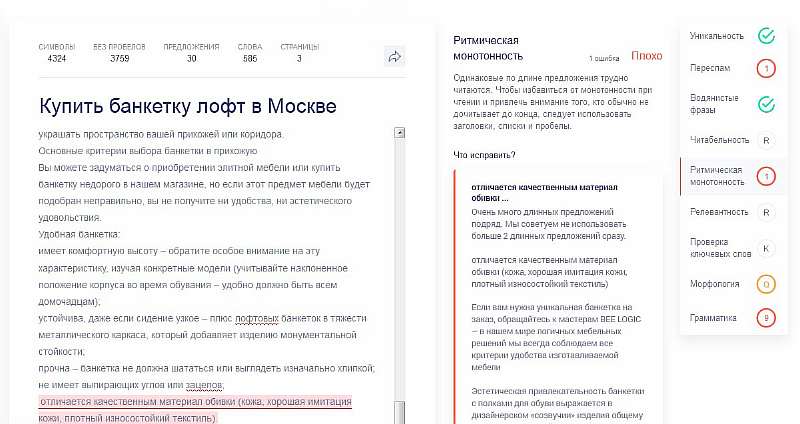The image size is (800, 424).
Task: Click red badge next to Ритмическая монотонность
Action: pyautogui.click(x=766, y=177)
